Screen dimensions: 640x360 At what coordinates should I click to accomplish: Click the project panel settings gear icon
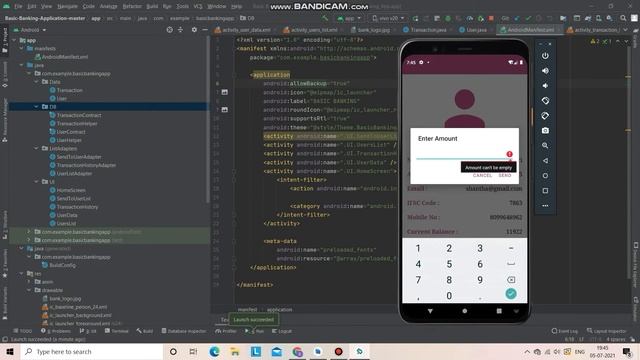click(x=194, y=30)
